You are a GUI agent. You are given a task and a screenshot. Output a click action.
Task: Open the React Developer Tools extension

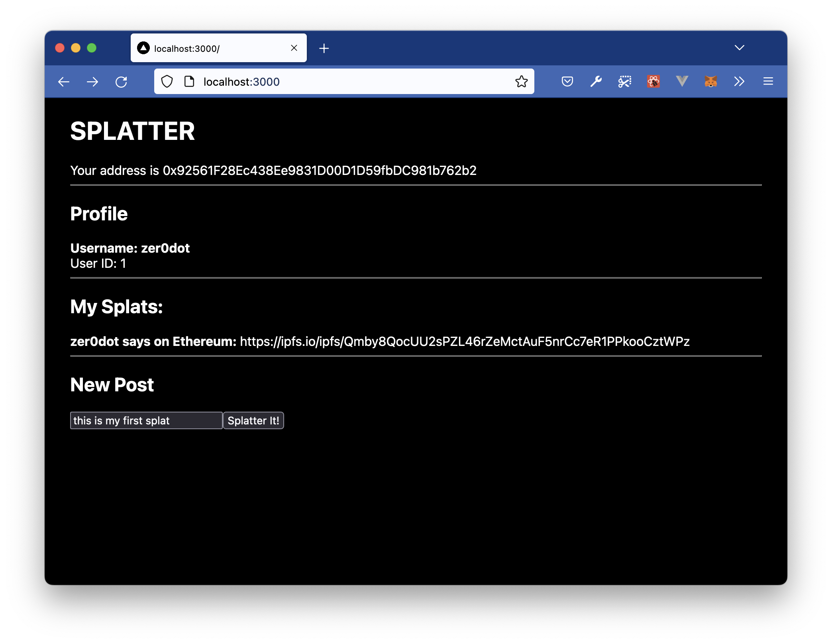tap(653, 81)
